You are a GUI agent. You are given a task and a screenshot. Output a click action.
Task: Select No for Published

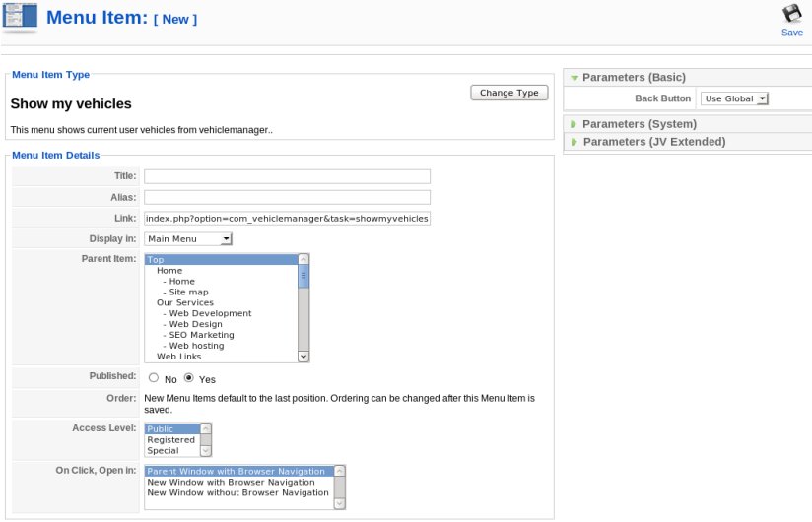click(154, 377)
